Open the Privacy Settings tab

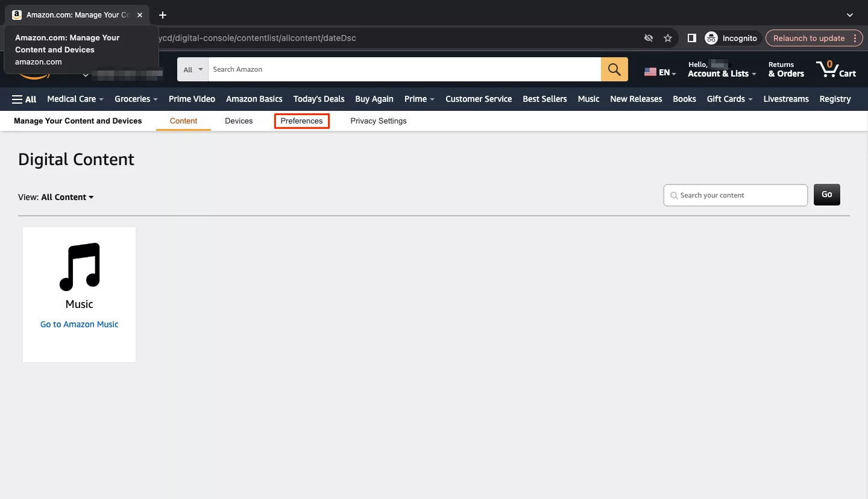pos(379,121)
